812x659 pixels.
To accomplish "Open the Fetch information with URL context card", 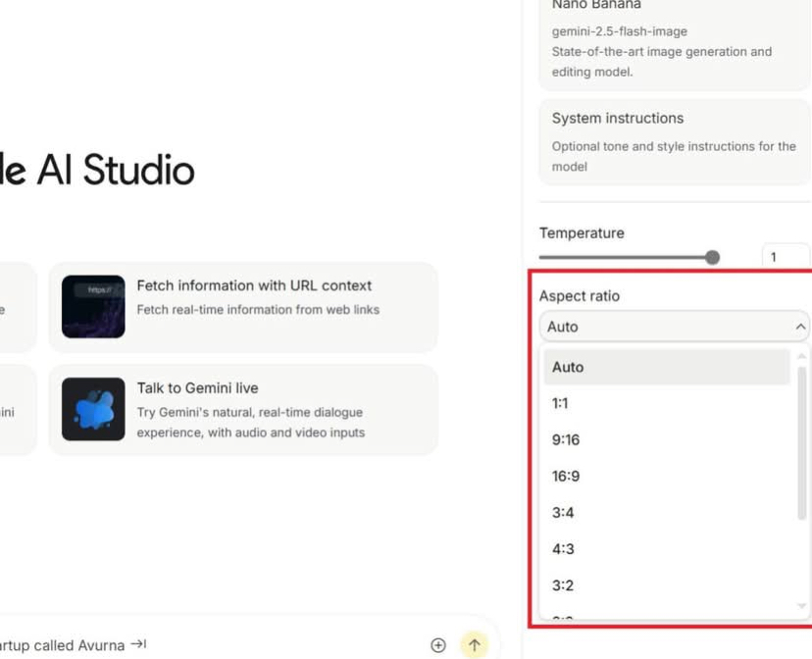I will coord(243,307).
